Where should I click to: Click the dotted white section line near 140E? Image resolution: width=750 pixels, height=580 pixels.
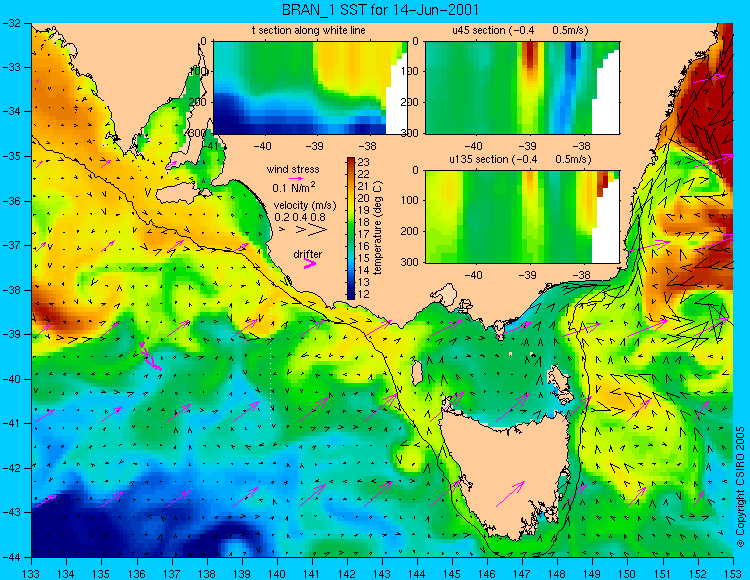click(x=271, y=348)
